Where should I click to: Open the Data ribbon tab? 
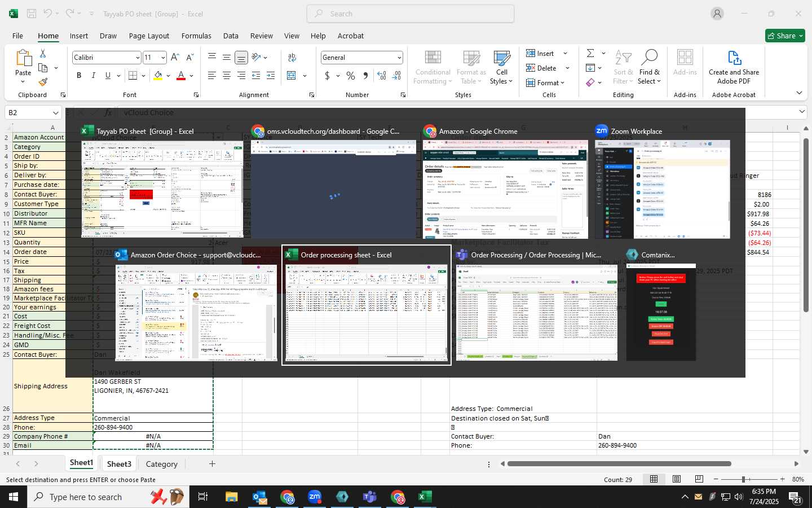pyautogui.click(x=231, y=36)
